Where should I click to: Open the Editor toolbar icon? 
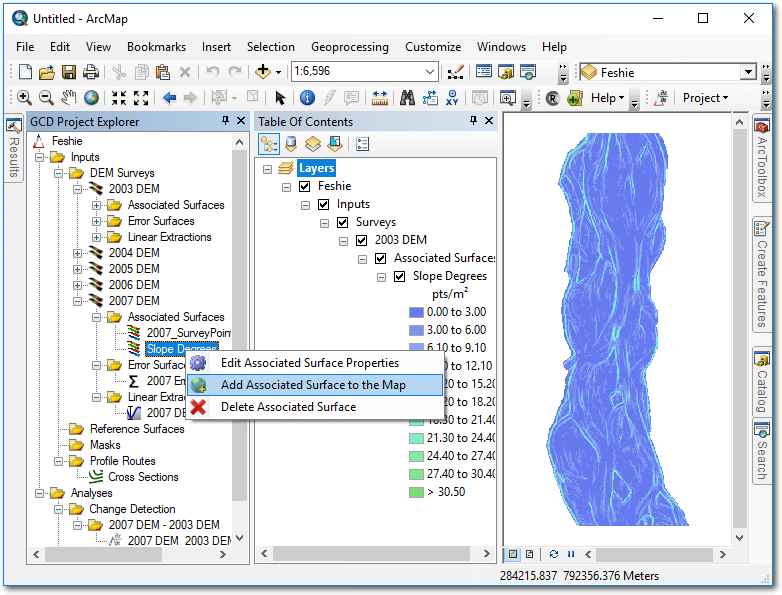point(455,72)
